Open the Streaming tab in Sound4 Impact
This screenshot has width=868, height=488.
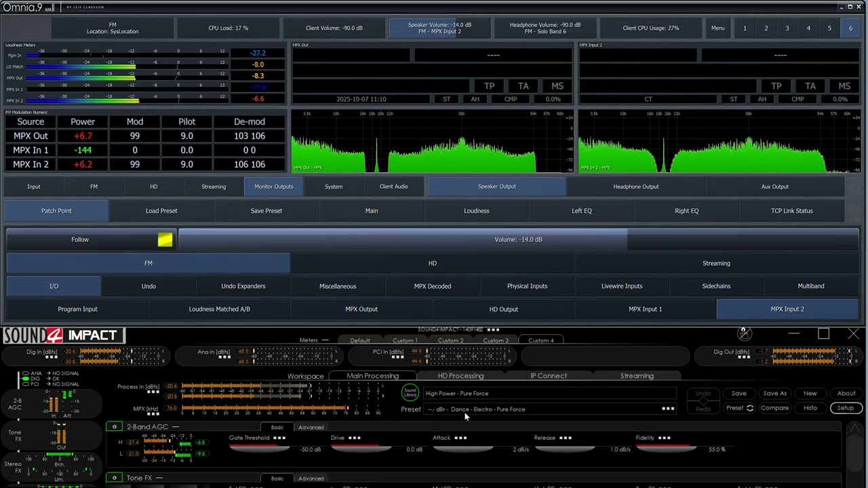[637, 375]
